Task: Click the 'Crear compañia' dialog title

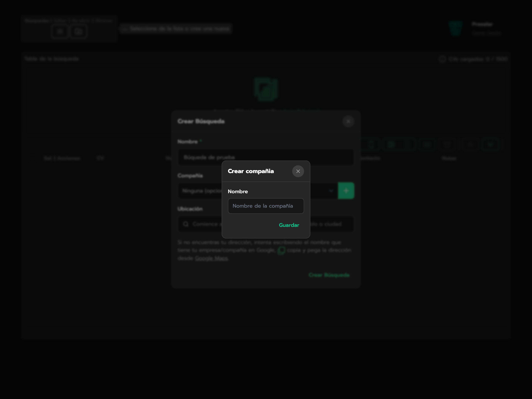Action: [251, 171]
